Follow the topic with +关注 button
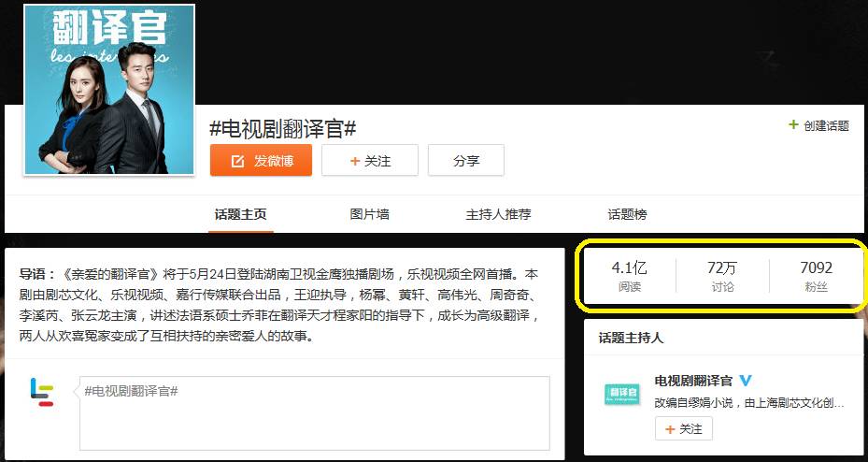 (370, 161)
